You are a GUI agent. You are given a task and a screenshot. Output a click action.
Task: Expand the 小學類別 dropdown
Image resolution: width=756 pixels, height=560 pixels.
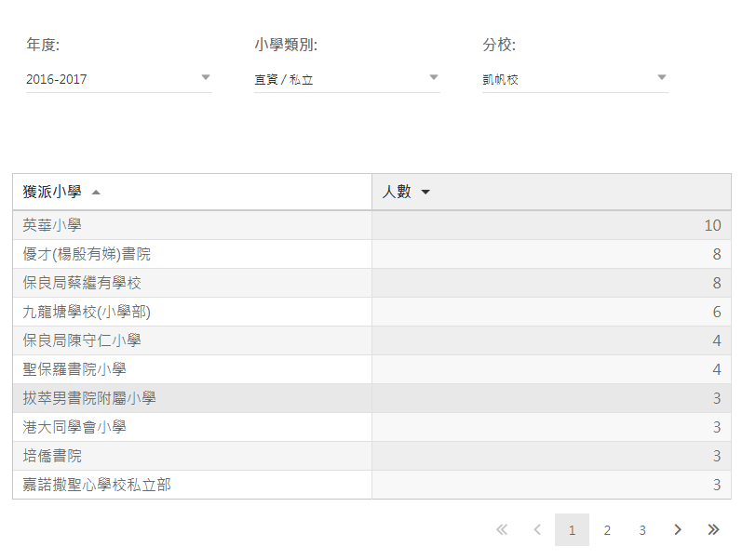346,79
